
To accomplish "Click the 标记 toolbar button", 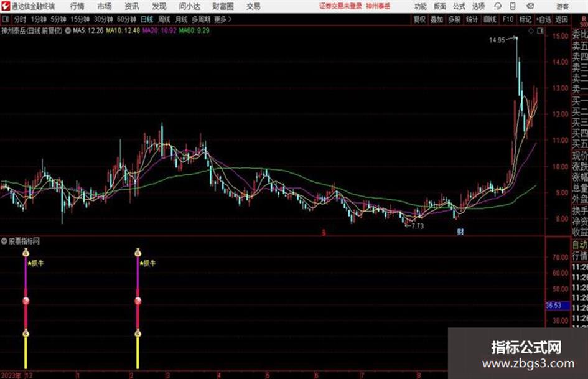I will click(525, 19).
